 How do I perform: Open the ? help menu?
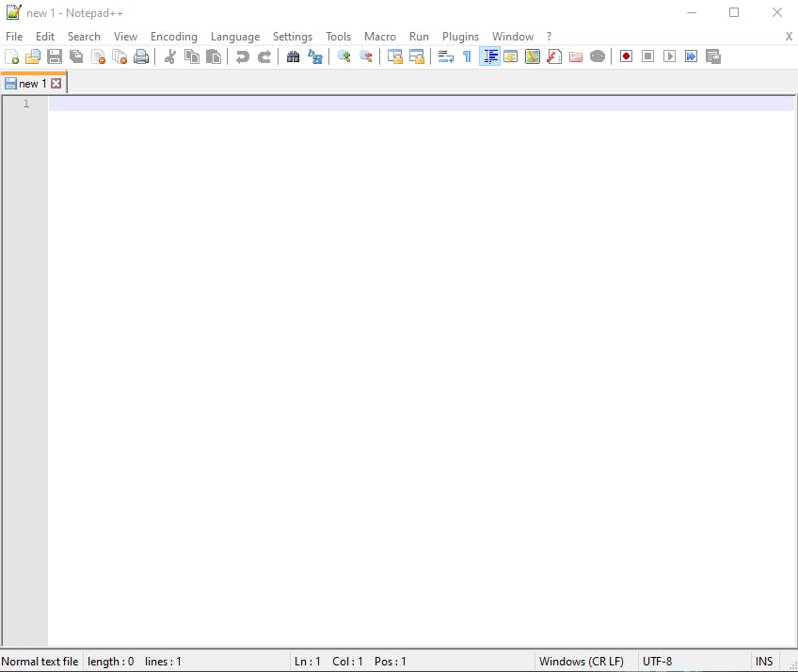550,37
